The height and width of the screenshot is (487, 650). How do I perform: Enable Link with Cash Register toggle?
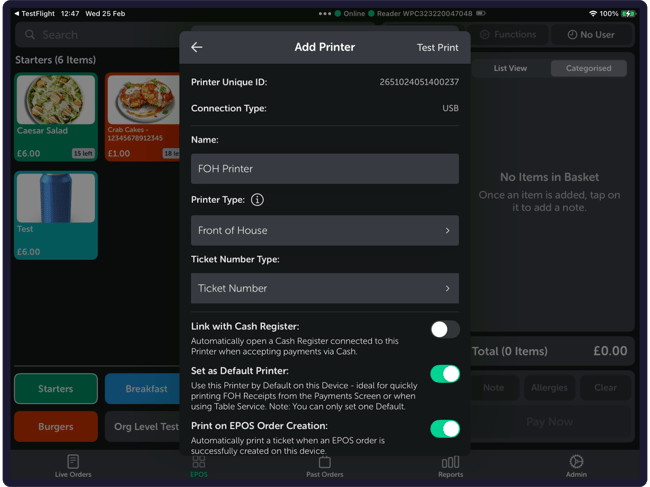point(444,329)
